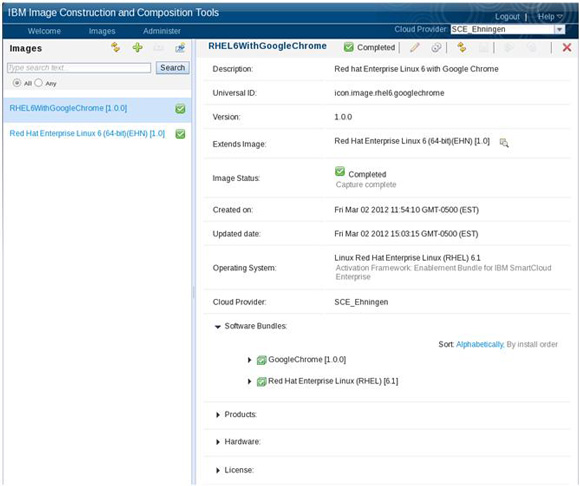Image resolution: width=580 pixels, height=486 pixels.
Task: Collapse the Software Bundles section
Action: [x=218, y=327]
